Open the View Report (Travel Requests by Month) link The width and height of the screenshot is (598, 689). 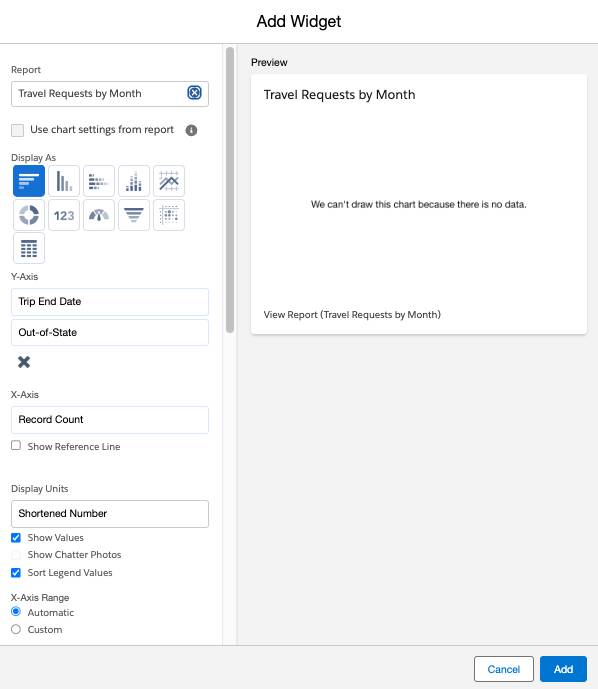[352, 315]
